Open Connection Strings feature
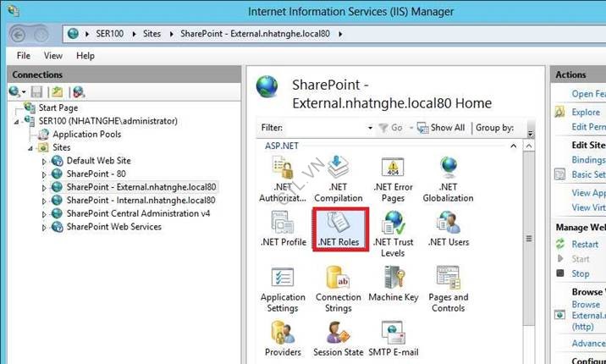The image size is (606, 364). [339, 290]
